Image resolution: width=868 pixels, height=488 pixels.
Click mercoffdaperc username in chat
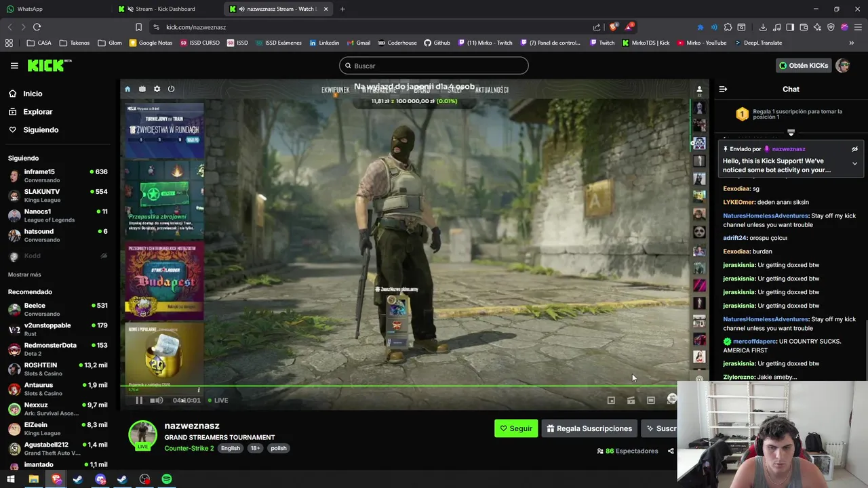(754, 342)
